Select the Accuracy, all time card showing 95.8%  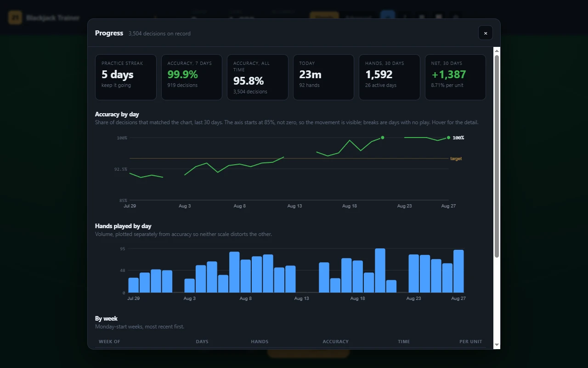[x=258, y=77]
